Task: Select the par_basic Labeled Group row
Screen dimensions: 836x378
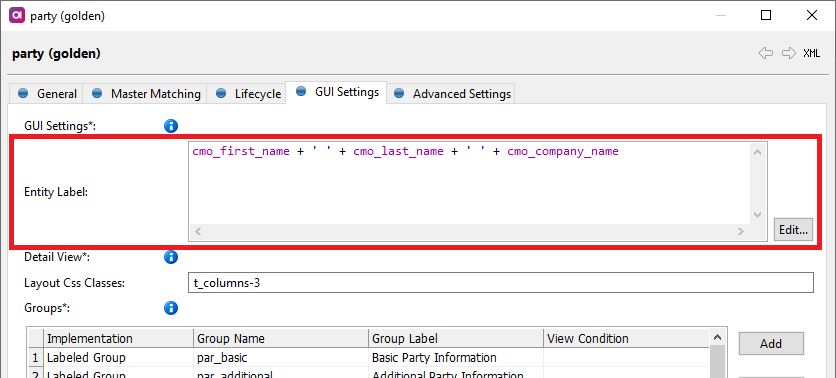Action: pyautogui.click(x=369, y=357)
